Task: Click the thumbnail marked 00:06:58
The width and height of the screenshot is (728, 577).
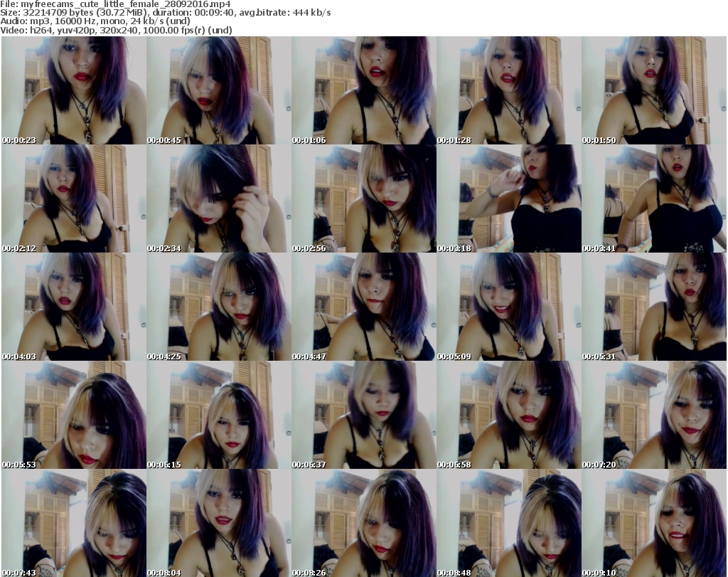Action: tap(509, 415)
